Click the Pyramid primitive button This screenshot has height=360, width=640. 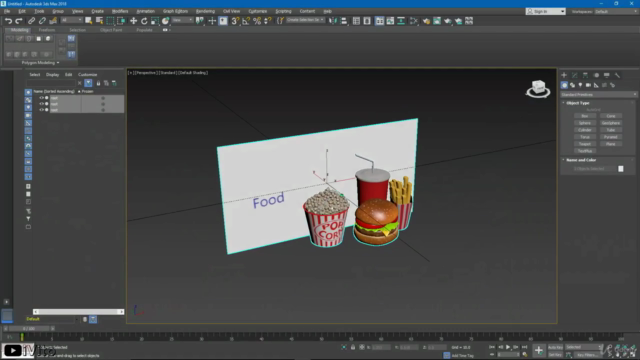coord(611,137)
